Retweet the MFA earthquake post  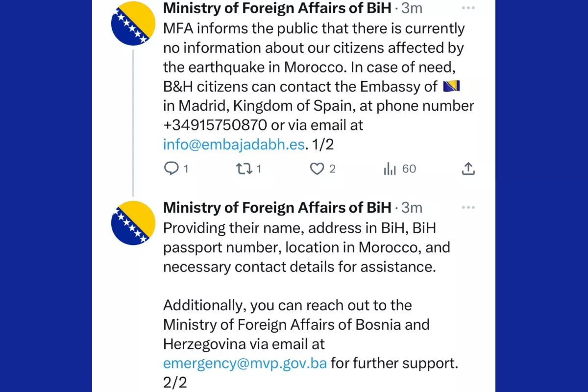pyautogui.click(x=243, y=169)
